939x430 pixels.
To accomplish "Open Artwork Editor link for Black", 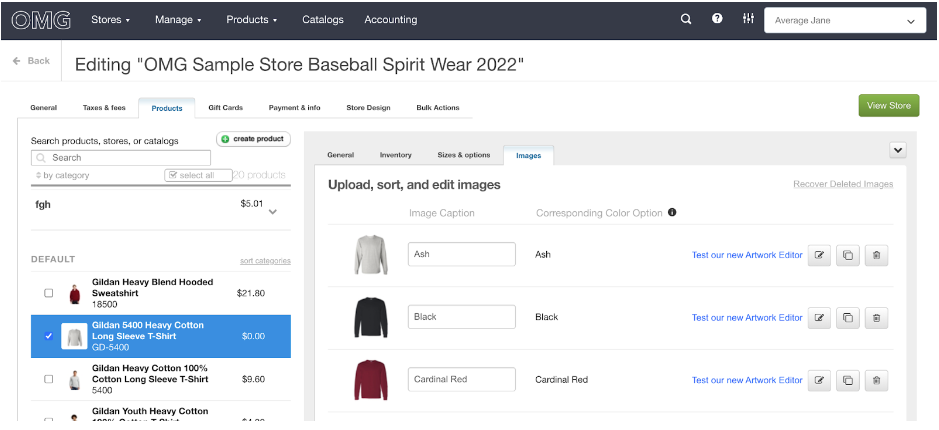I will [747, 317].
